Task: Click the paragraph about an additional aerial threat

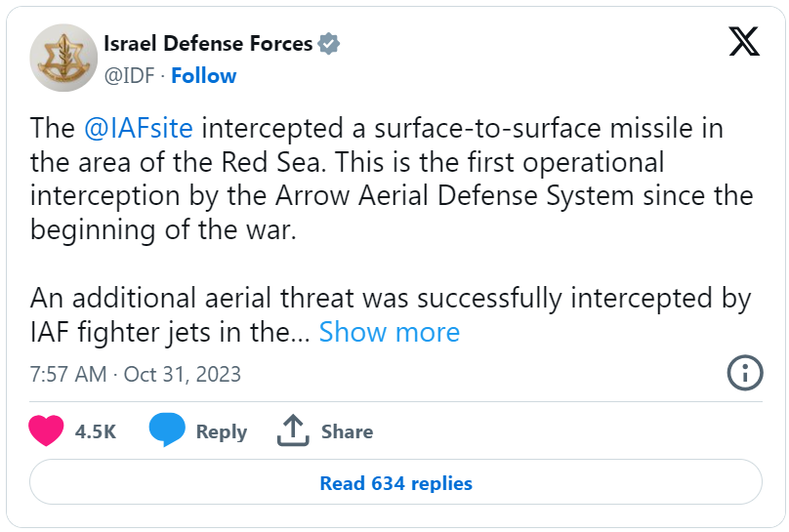Action: tap(391, 314)
